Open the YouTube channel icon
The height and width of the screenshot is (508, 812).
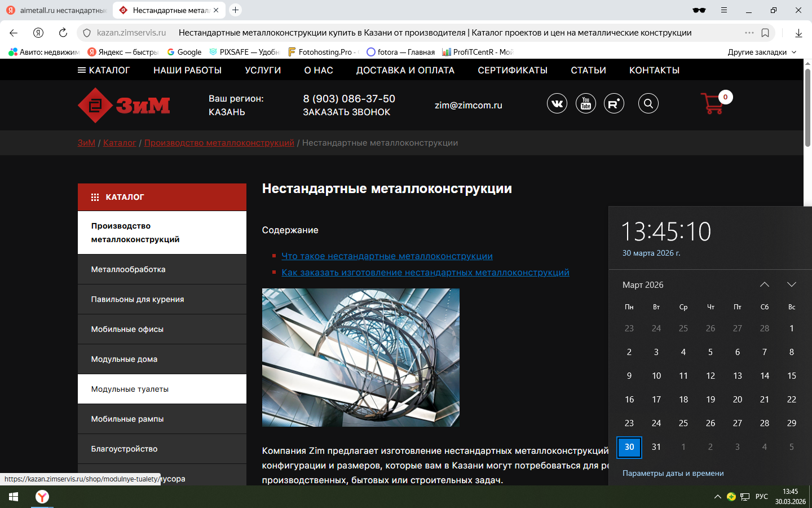(585, 103)
